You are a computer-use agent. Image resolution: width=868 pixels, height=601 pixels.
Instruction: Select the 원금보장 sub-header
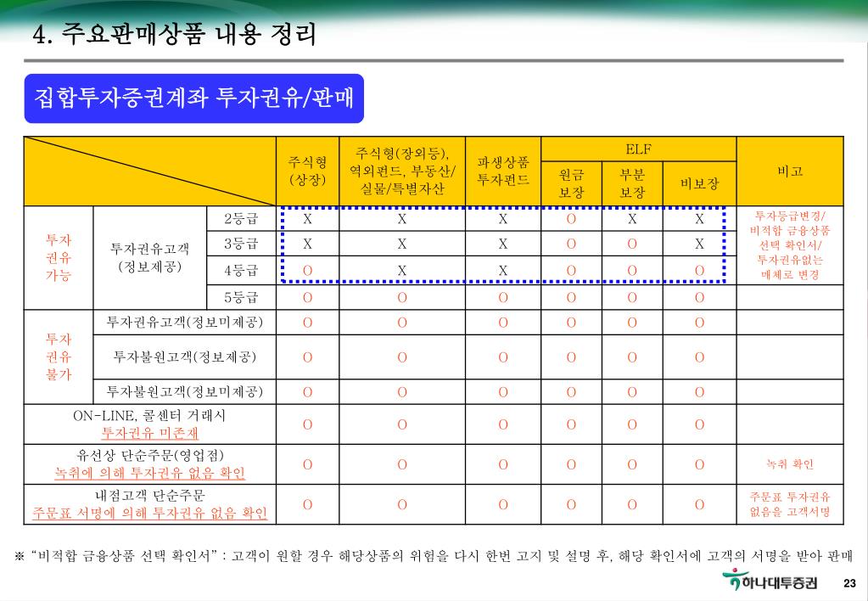(x=571, y=184)
